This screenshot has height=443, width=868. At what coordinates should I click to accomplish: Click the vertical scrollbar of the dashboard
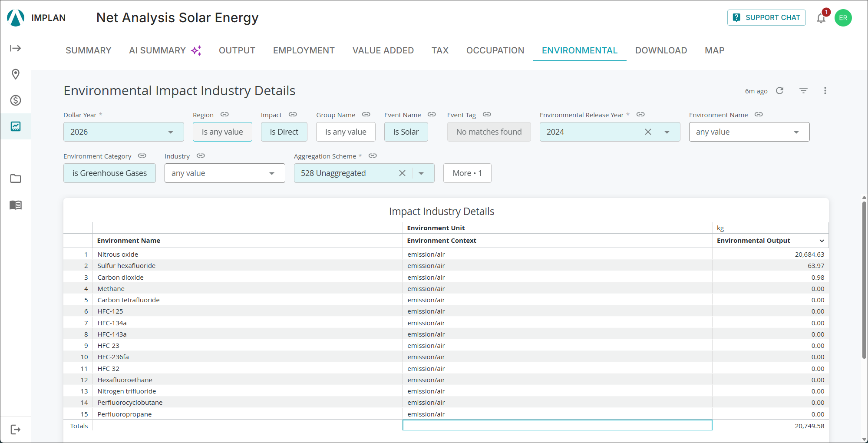point(864,280)
